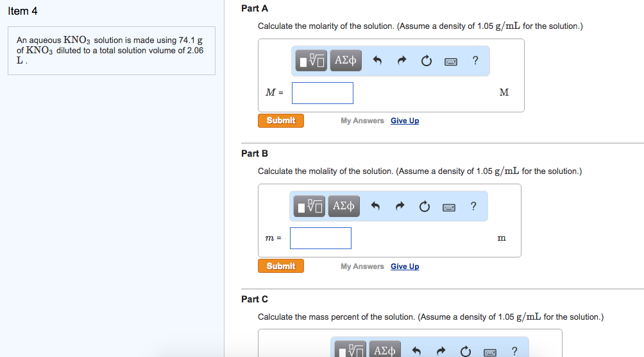The height and width of the screenshot is (357, 644).
Task: Open help in Part B toolbar
Action: [x=473, y=206]
